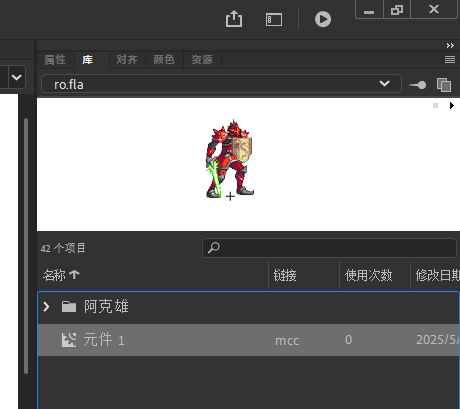Click the 2025/5 modified date cell
The image size is (460, 409).
(x=438, y=340)
